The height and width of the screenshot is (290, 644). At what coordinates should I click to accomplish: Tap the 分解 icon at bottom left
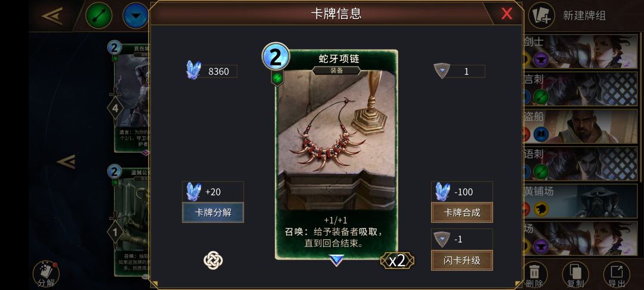(46, 274)
